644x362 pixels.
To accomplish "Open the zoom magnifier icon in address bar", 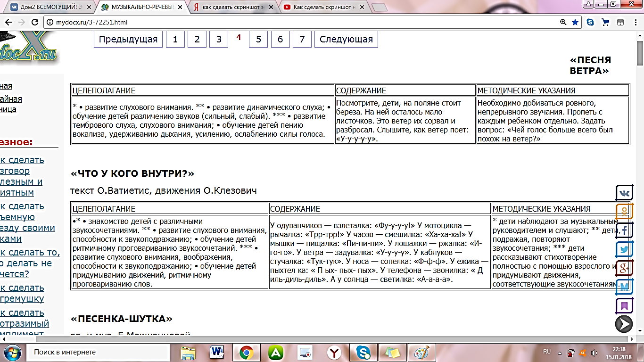I will tap(563, 22).
